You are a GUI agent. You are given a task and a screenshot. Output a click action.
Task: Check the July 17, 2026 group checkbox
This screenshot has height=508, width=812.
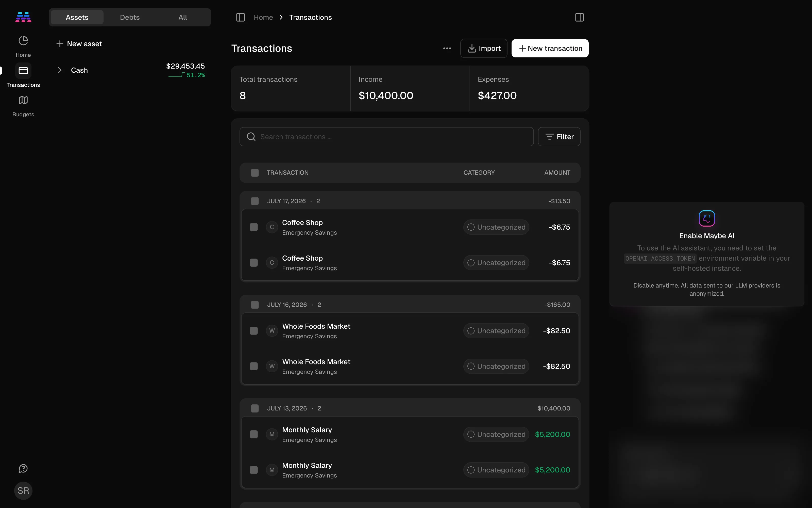(255, 201)
